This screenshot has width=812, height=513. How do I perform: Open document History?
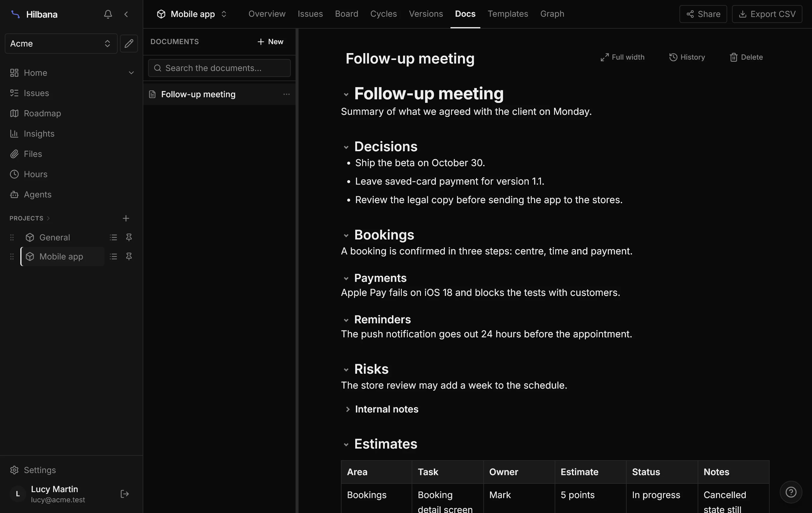point(687,57)
